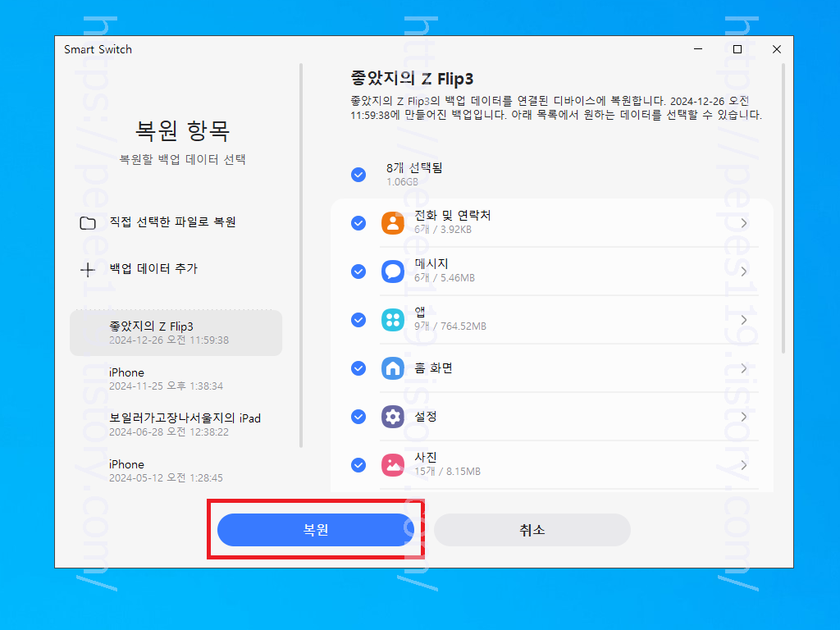Select the 보일러가고장나서울지의 iPad backup
Viewport: 840px width, 630px height.
(176, 424)
